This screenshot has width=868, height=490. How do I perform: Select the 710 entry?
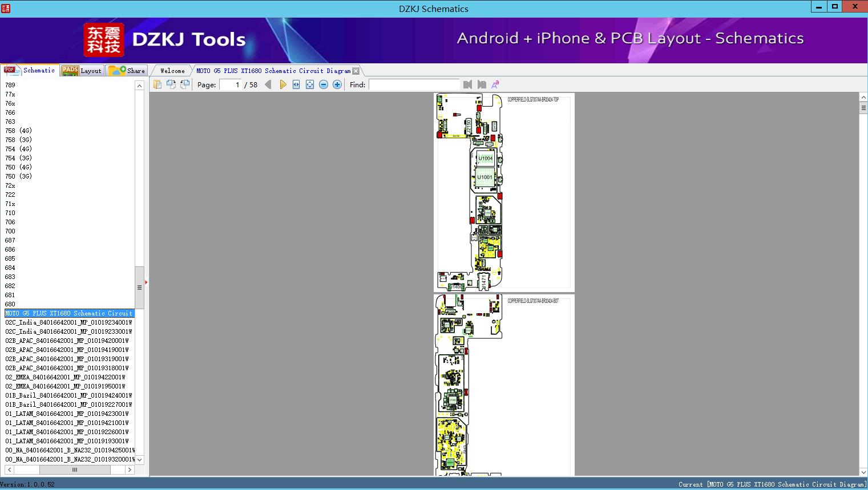coord(10,213)
